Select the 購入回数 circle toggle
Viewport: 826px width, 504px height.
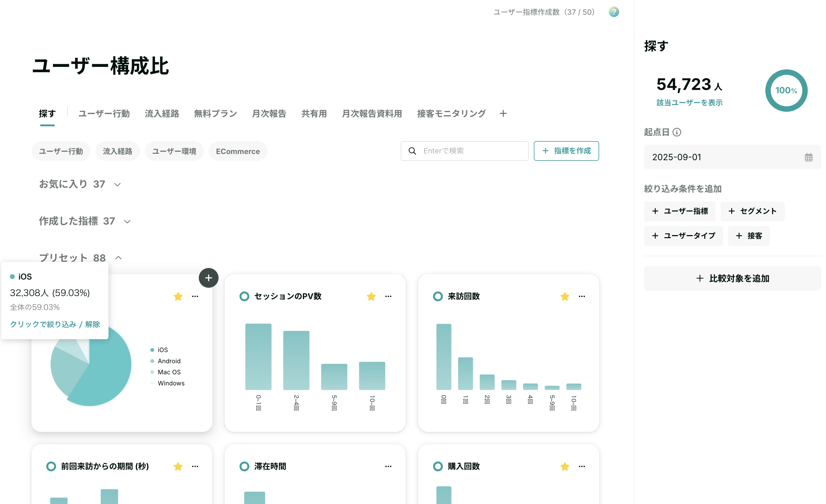[x=438, y=466]
